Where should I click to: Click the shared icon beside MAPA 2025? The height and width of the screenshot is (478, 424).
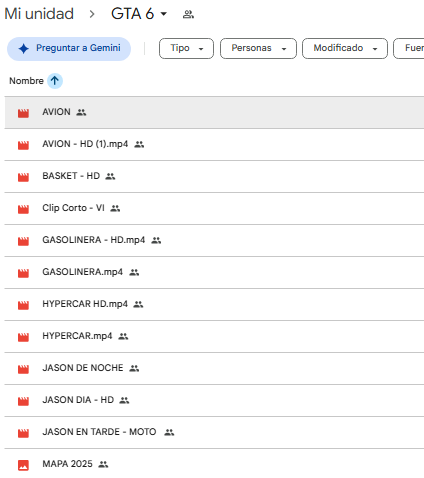click(x=103, y=464)
